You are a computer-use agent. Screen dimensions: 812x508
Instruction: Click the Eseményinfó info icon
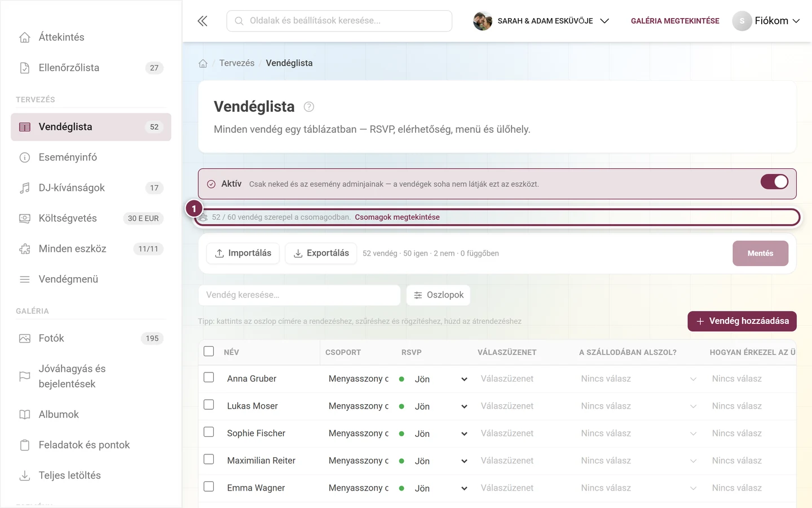(x=25, y=157)
